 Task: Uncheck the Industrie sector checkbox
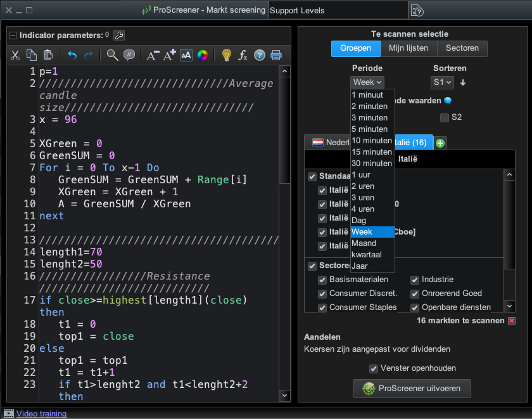pyautogui.click(x=415, y=280)
